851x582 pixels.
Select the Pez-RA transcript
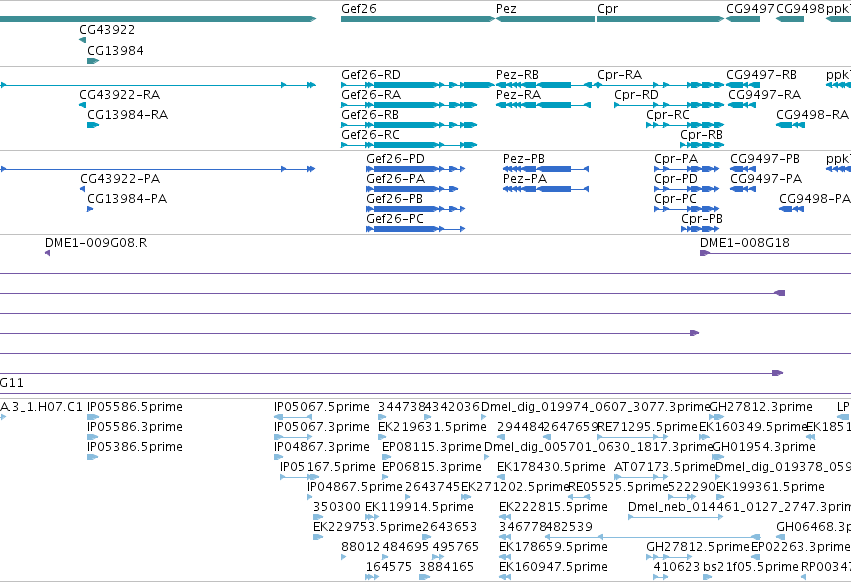click(543, 105)
